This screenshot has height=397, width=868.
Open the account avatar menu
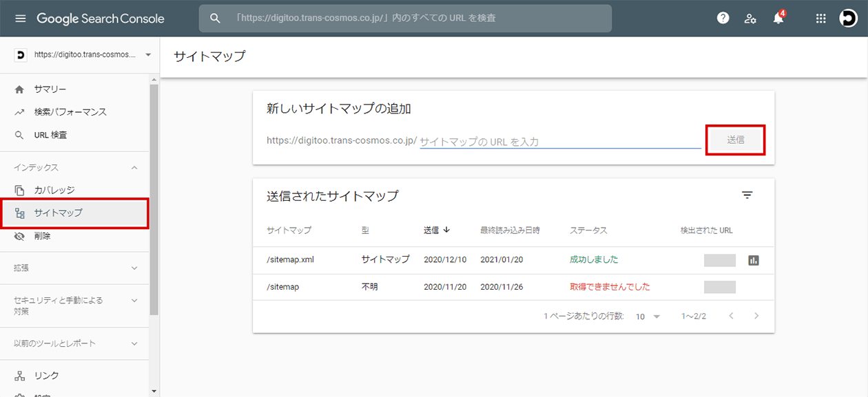point(848,19)
